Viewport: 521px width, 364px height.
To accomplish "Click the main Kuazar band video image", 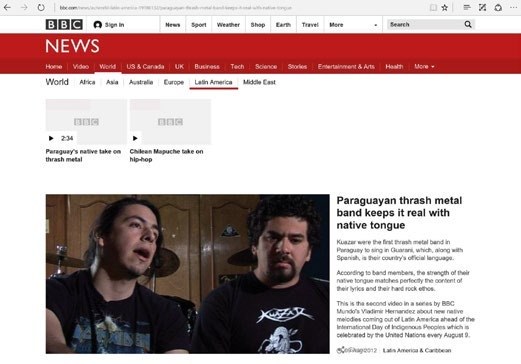I will tap(188, 274).
